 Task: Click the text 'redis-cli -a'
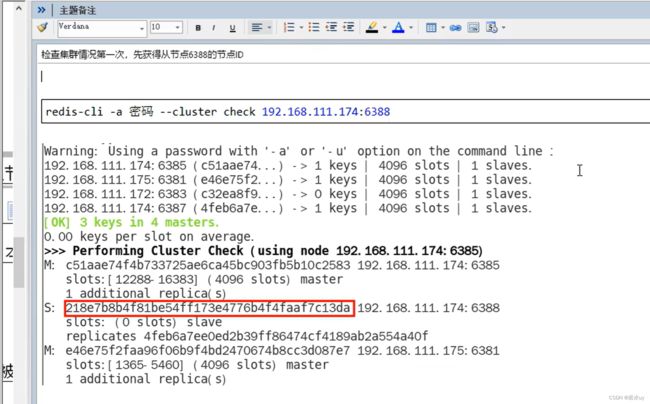[84, 112]
